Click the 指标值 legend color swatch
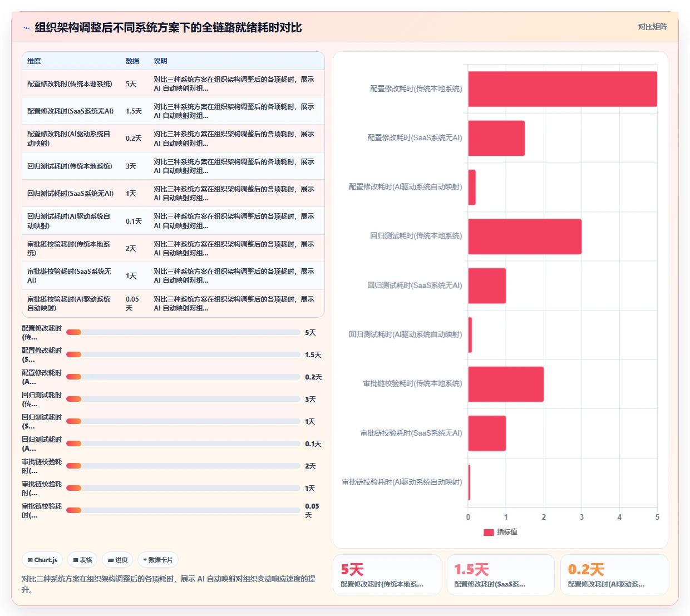Screen dimensions: 690x616 489,533
